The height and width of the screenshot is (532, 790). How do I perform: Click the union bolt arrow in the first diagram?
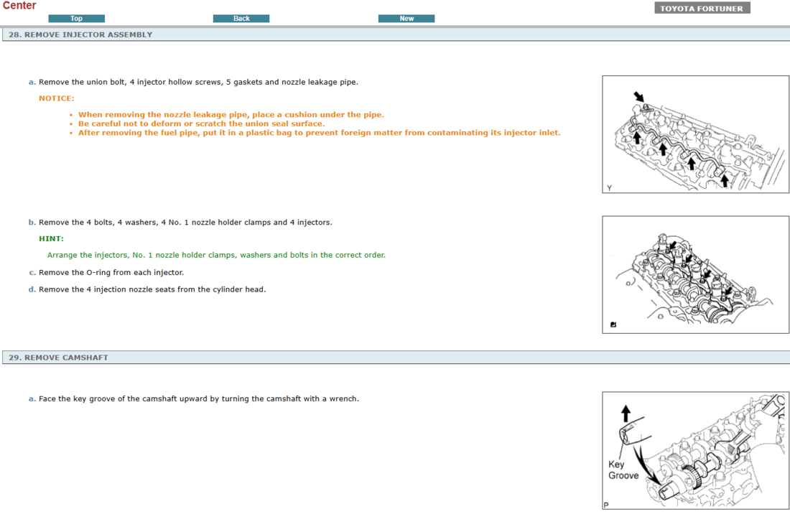click(x=638, y=96)
